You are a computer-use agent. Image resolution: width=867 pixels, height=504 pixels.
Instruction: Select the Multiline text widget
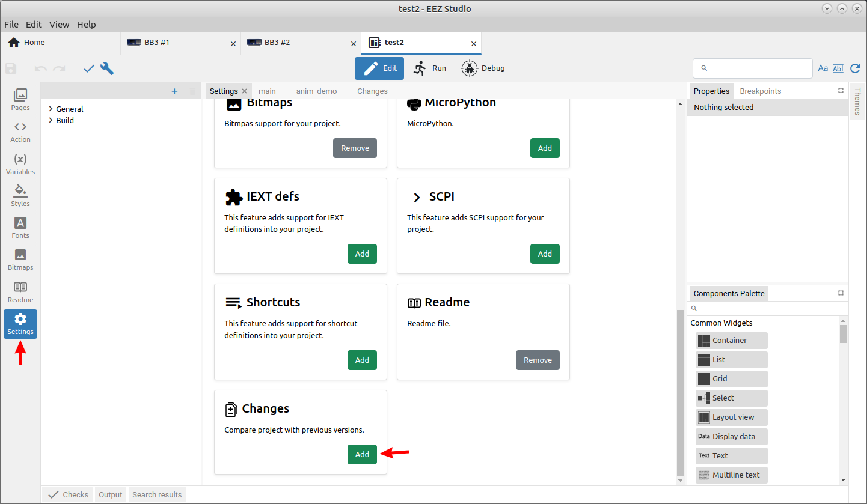click(x=732, y=475)
